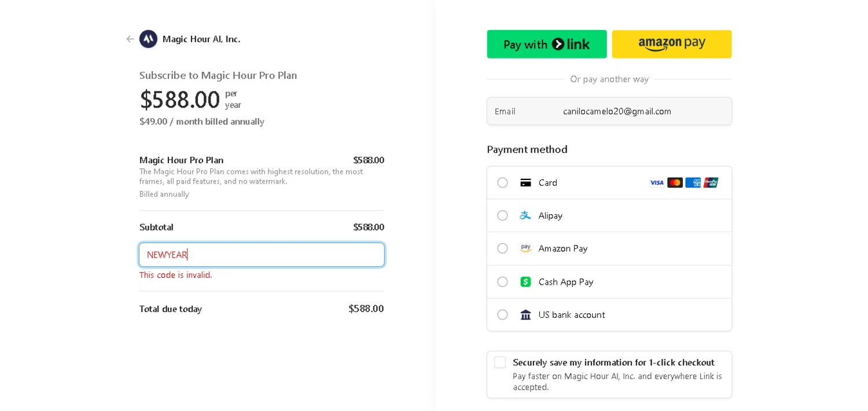Click the Alipay label text
This screenshot has width=868, height=411.
coord(550,216)
